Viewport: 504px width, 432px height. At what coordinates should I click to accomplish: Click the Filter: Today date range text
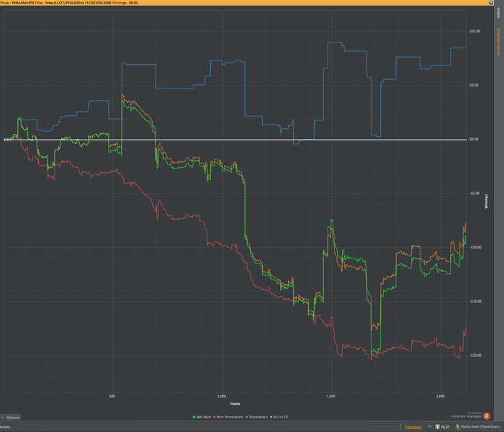click(73, 3)
